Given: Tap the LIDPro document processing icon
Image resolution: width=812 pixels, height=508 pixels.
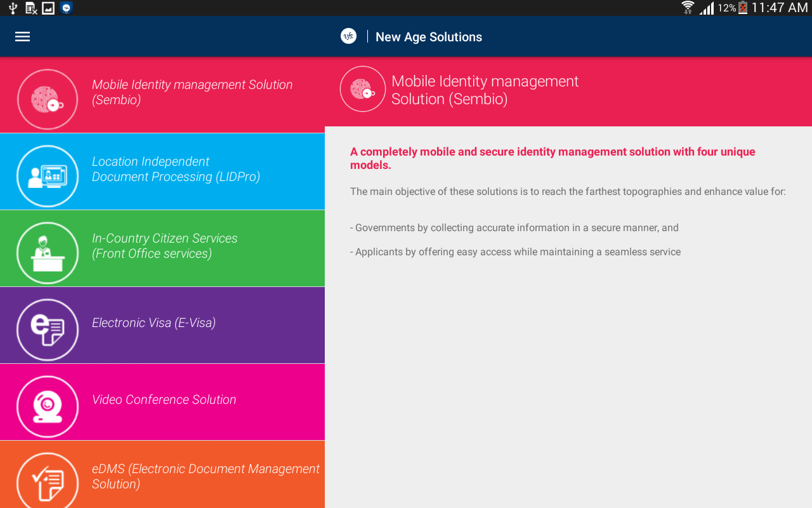Looking at the screenshot, I should [x=48, y=177].
